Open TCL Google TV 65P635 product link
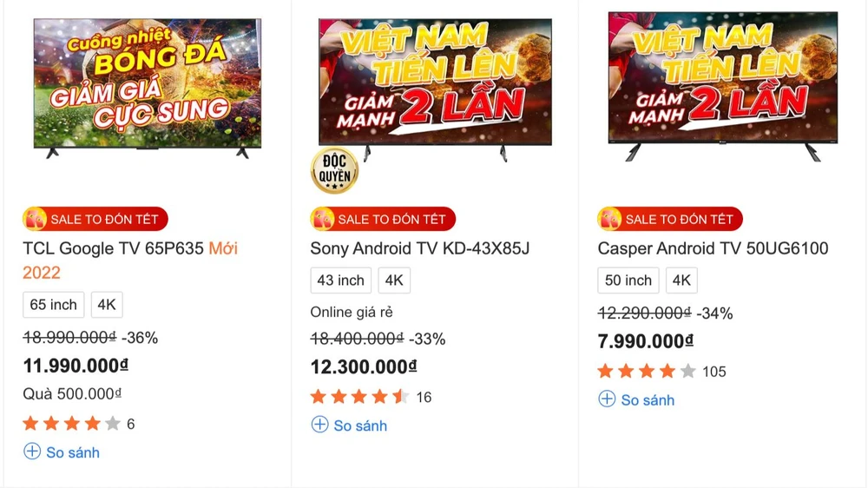The width and height of the screenshot is (868, 488). [x=113, y=249]
